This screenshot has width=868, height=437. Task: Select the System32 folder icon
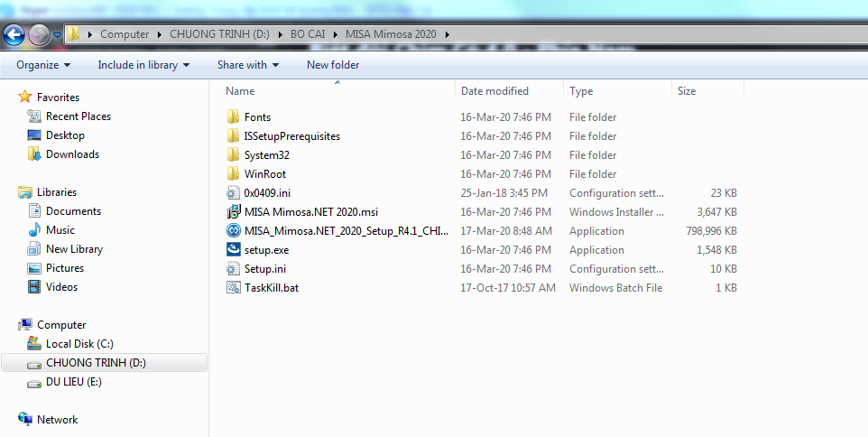point(233,155)
